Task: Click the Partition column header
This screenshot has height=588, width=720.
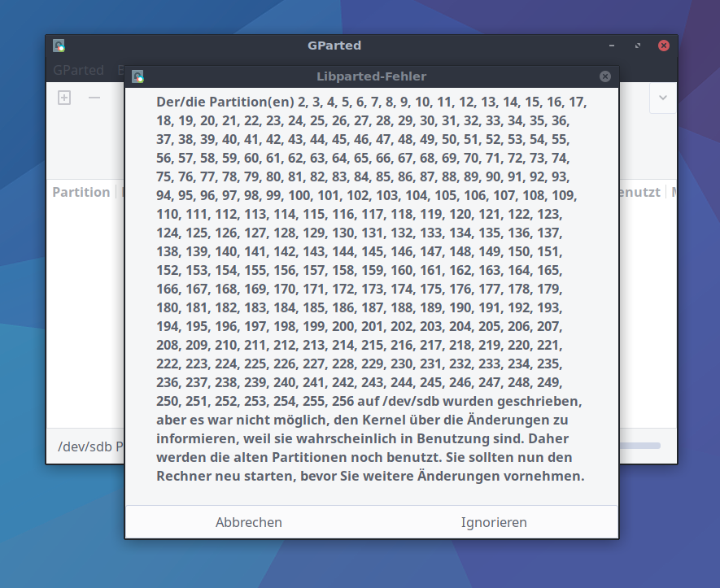Action: 81,192
